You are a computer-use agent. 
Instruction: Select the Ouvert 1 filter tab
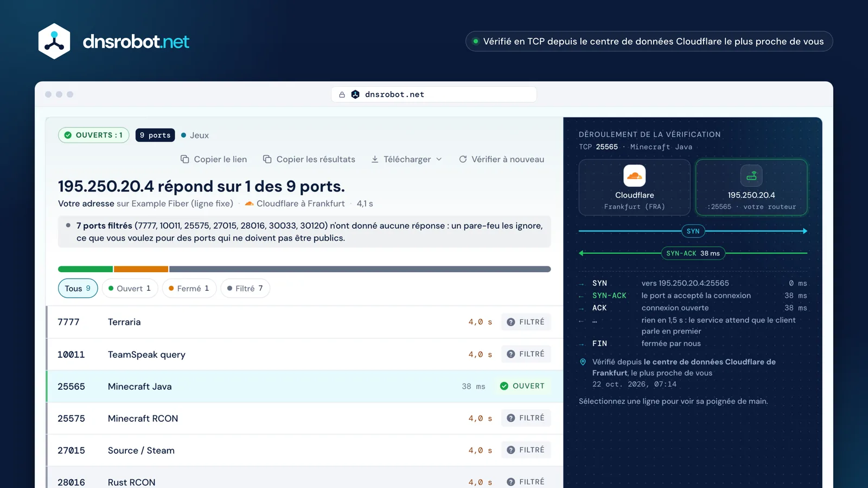(x=130, y=288)
